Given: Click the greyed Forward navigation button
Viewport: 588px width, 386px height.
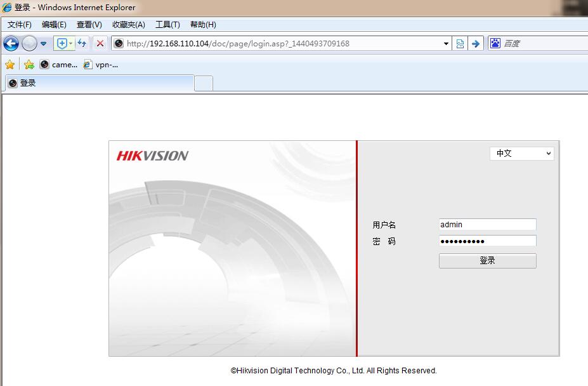Looking at the screenshot, I should coord(29,44).
